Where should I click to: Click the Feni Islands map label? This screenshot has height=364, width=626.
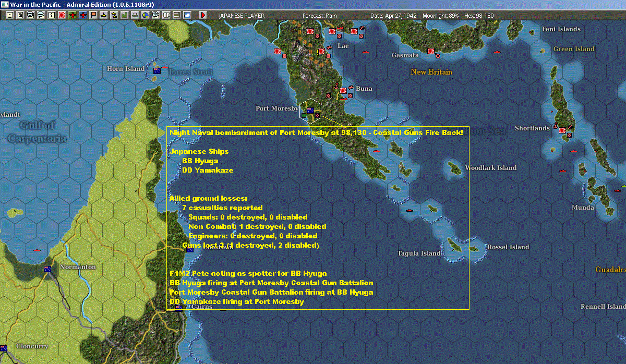(561, 29)
